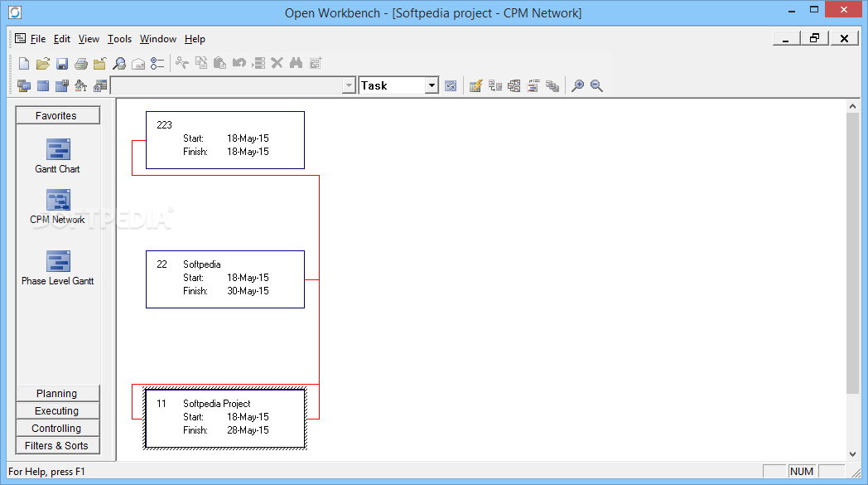Select task node 223

pyautogui.click(x=224, y=140)
